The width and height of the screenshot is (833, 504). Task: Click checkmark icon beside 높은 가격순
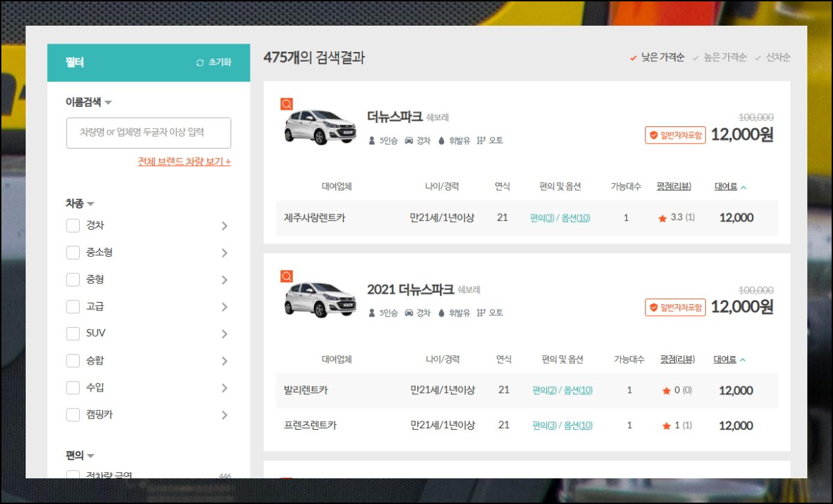tap(696, 58)
